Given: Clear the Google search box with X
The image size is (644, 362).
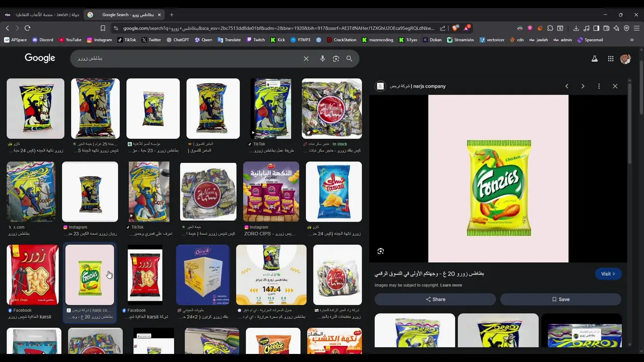Looking at the screenshot, I should pyautogui.click(x=306, y=59).
